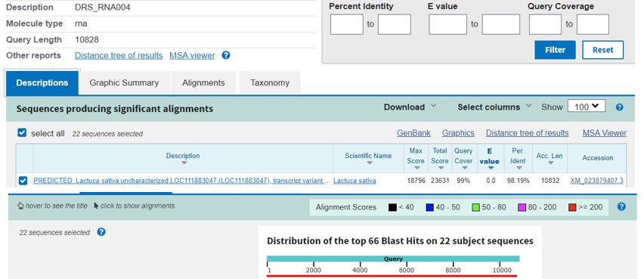Open the Alignments tab

coord(203,82)
